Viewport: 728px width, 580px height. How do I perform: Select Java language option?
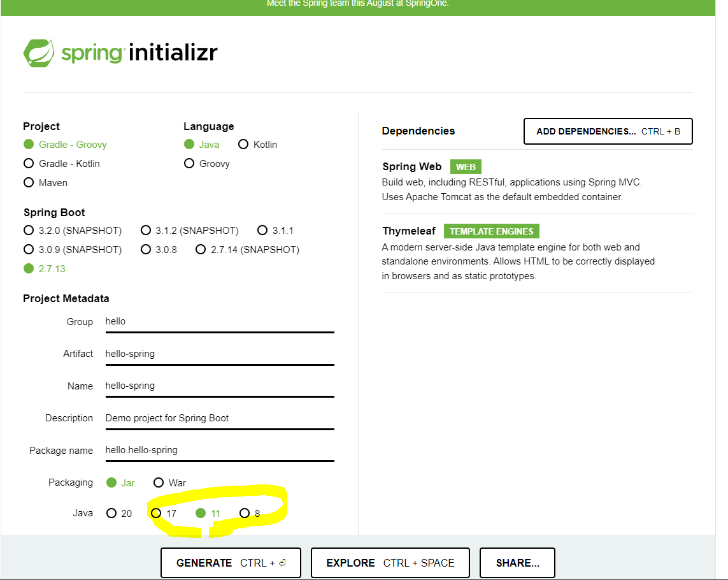click(201, 145)
